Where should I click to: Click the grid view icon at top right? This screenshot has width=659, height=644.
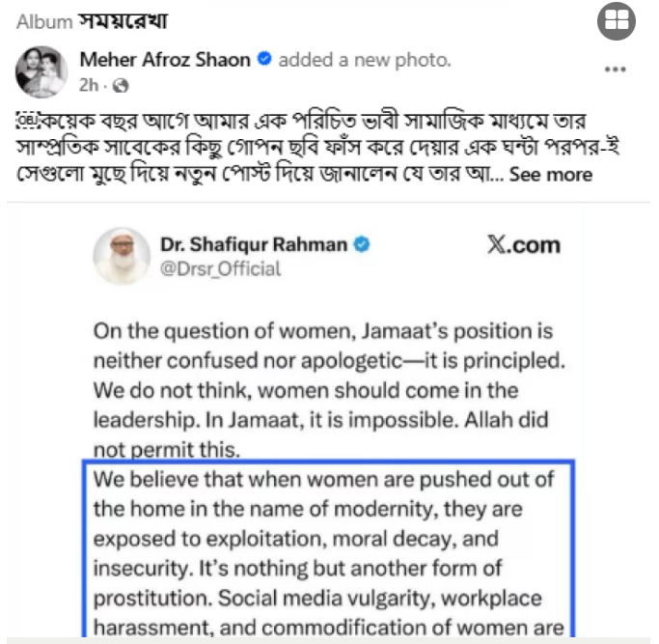(617, 22)
